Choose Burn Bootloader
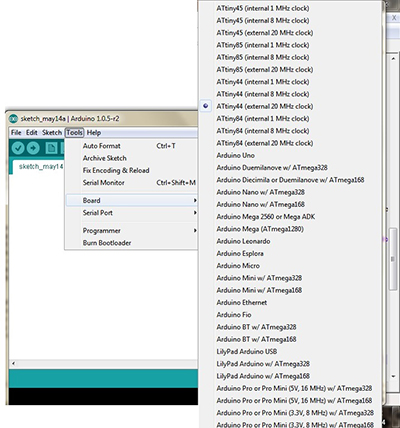Screen dimensions: 400x428 [131, 243]
